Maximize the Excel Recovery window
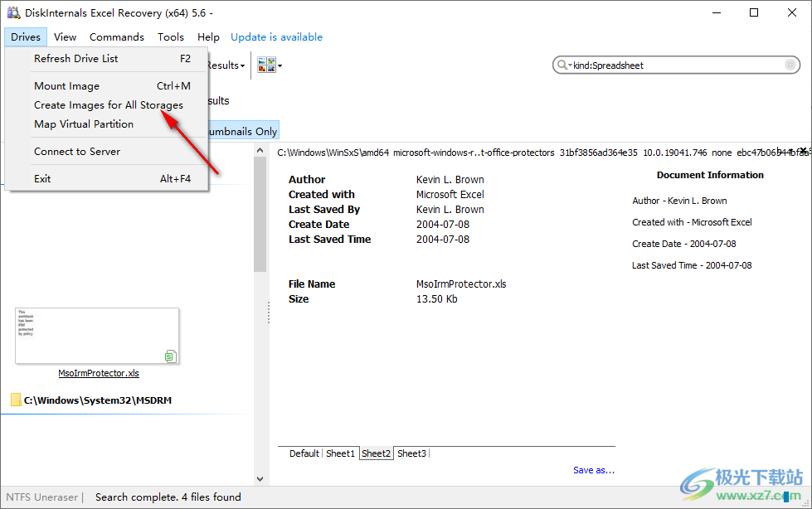Viewport: 812px width, 509px height. tap(754, 12)
